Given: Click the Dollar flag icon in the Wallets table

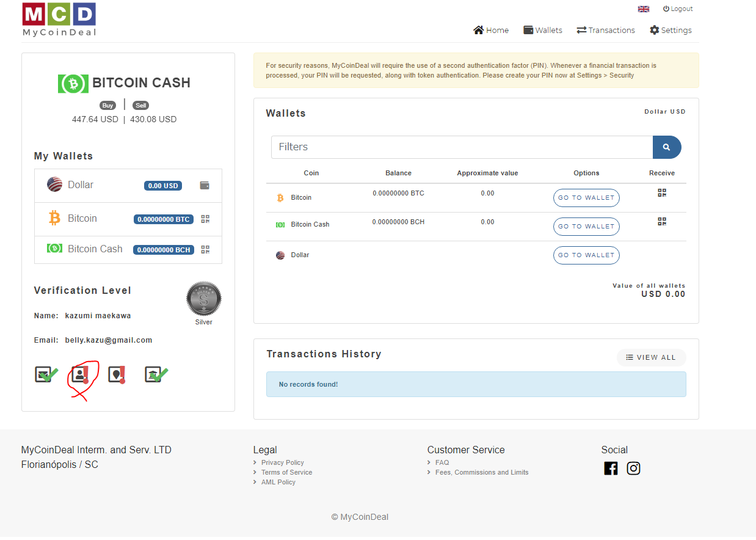Looking at the screenshot, I should [x=280, y=255].
